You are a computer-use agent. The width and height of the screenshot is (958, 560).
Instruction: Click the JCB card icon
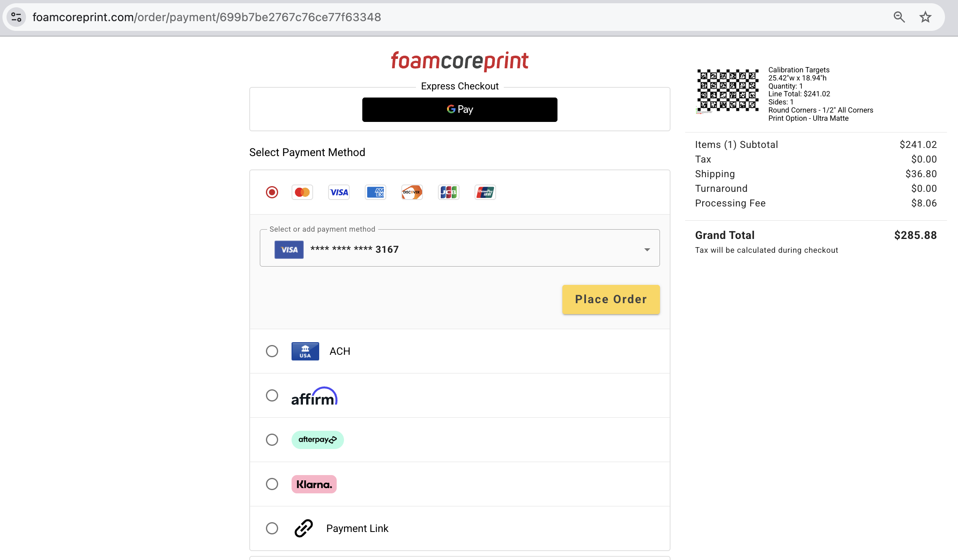click(449, 192)
